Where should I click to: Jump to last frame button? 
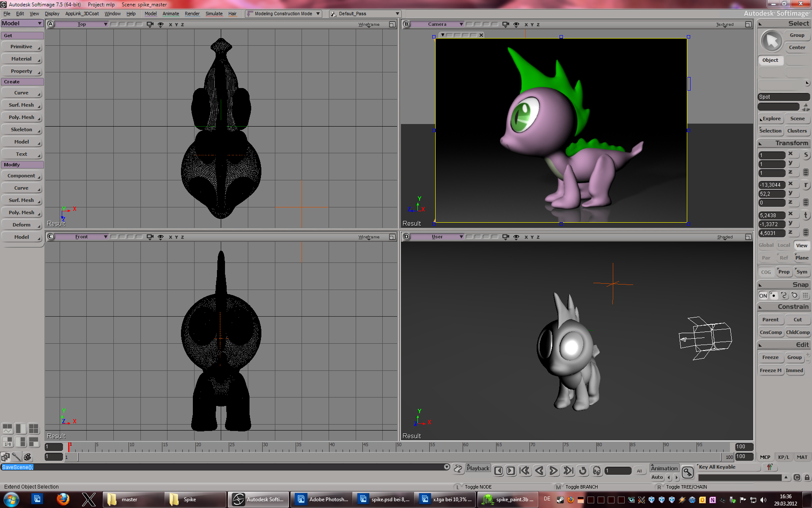click(568, 471)
